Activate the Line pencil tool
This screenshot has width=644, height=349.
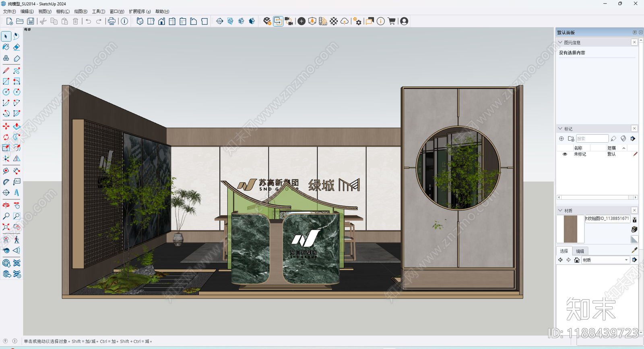coord(6,71)
